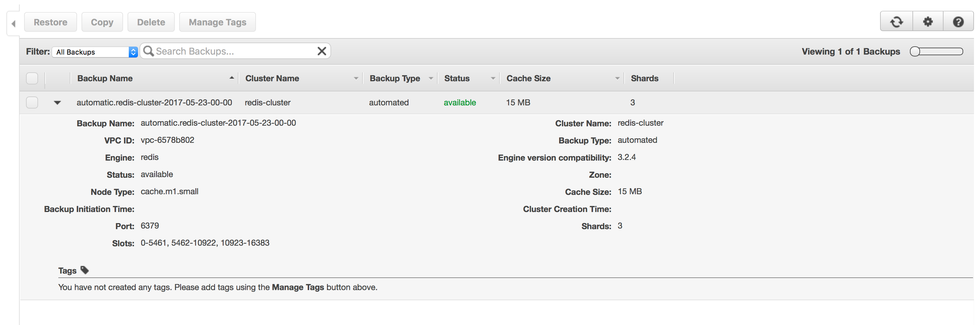Click the refresh icon button

point(896,22)
